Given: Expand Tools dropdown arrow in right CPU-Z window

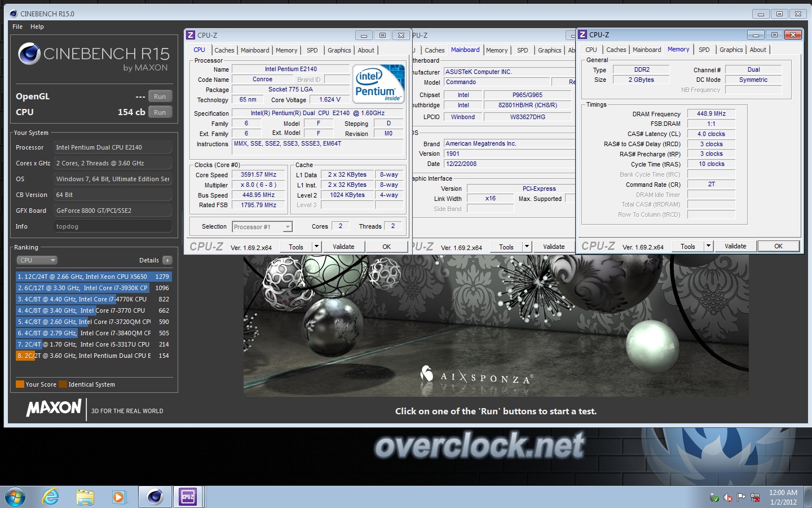Looking at the screenshot, I should [708, 246].
